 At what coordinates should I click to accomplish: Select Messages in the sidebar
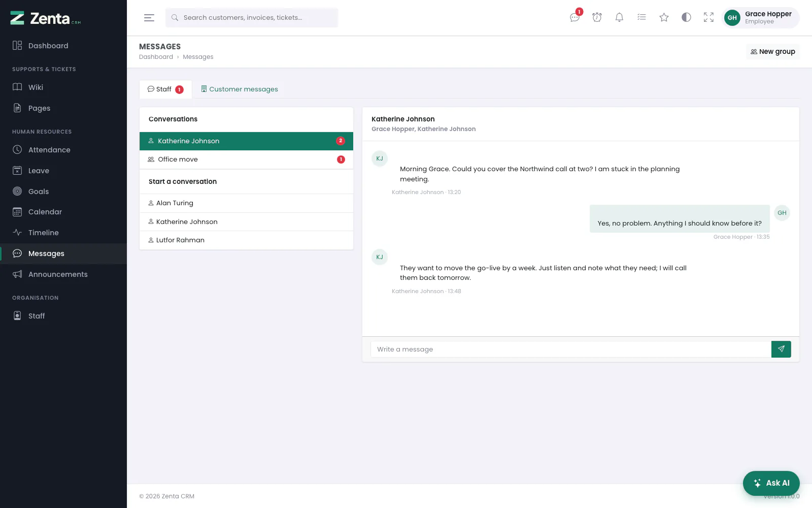coord(63,253)
